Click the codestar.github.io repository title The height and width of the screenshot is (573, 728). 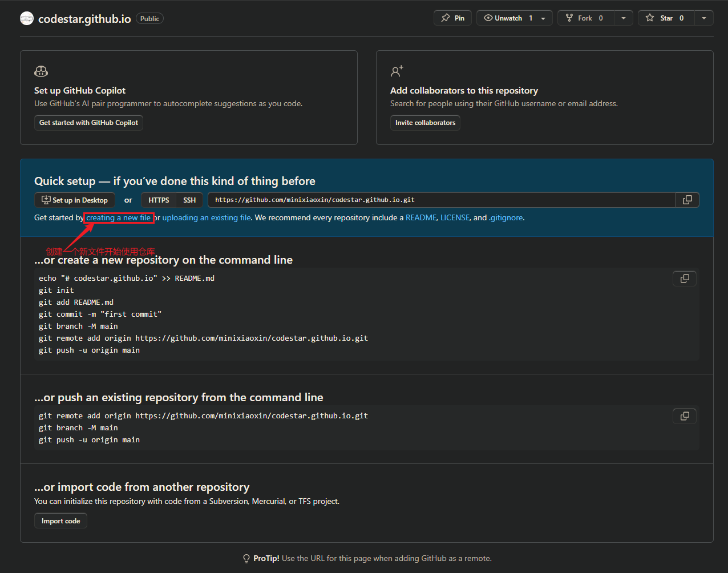[x=84, y=19]
